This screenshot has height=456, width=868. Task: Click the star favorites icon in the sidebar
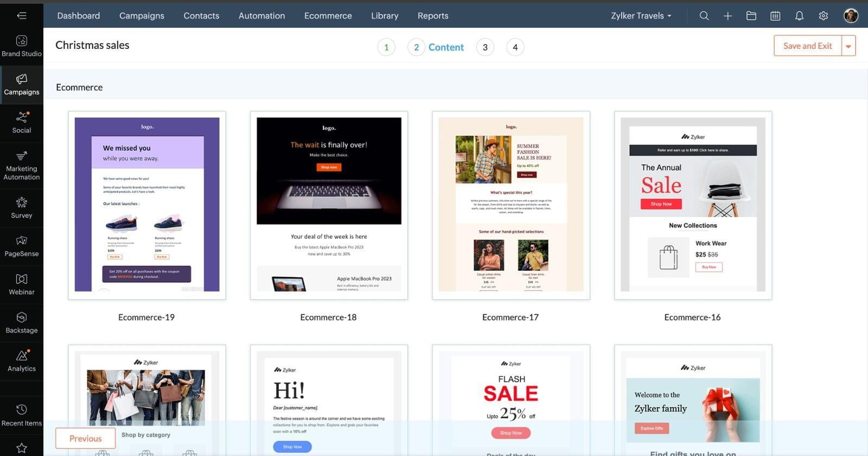click(22, 448)
